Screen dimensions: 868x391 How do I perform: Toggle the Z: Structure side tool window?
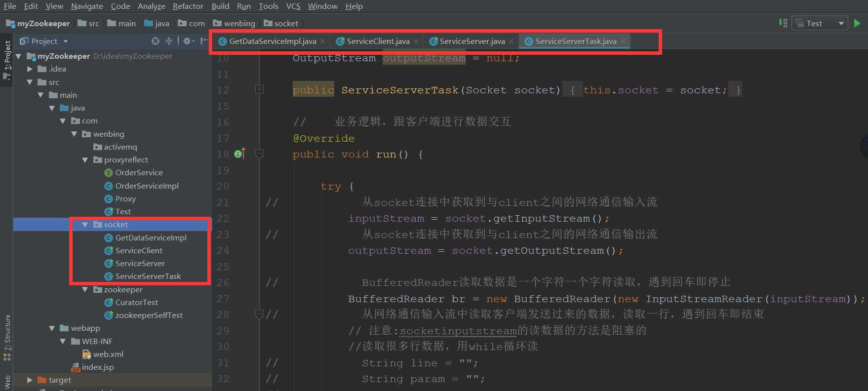7,337
